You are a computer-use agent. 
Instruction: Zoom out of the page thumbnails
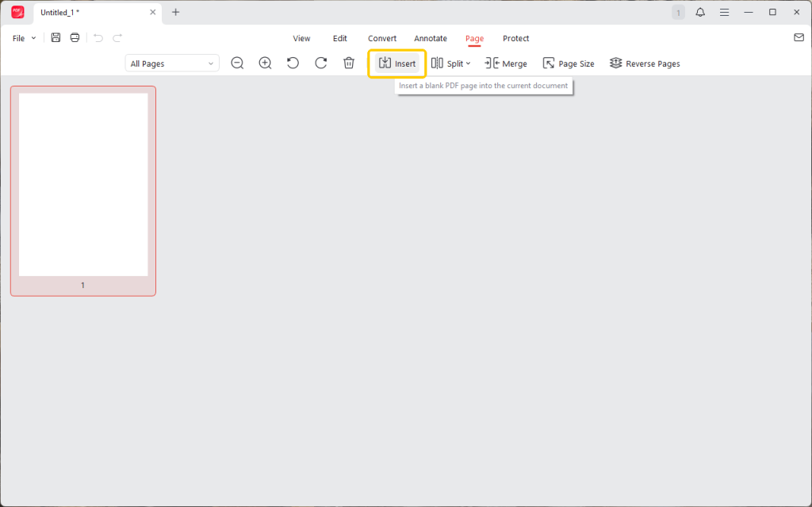point(237,63)
